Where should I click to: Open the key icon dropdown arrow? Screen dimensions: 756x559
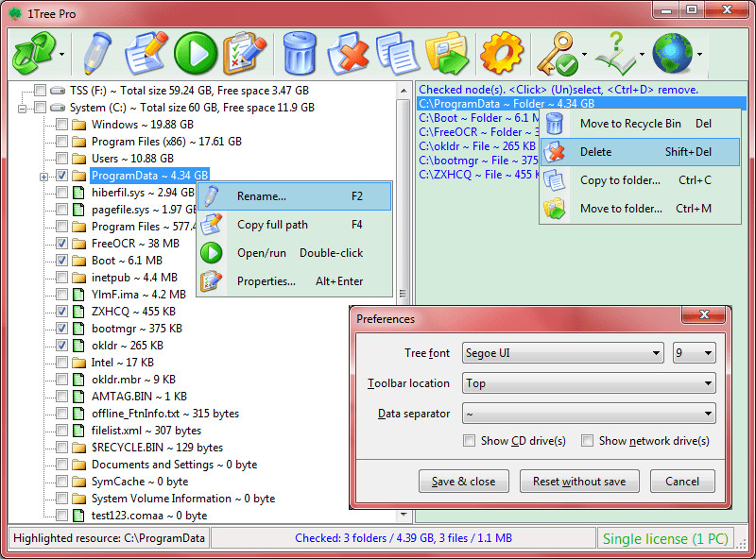(x=584, y=55)
